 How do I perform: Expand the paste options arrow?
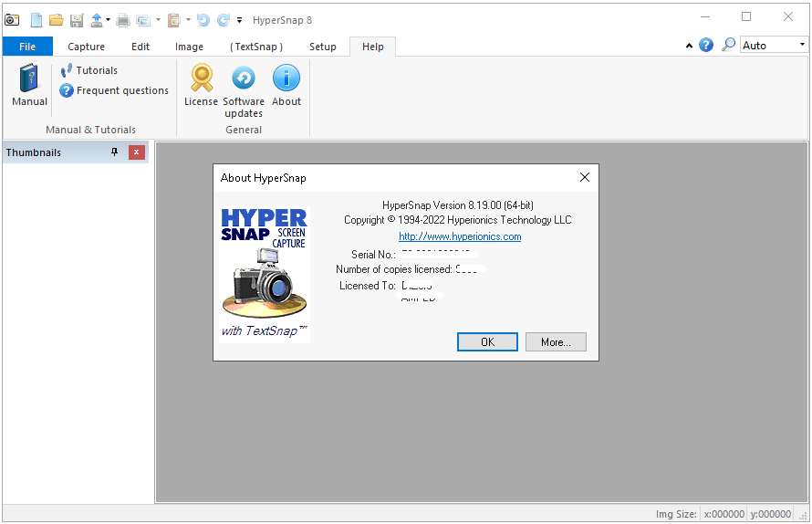coord(188,20)
